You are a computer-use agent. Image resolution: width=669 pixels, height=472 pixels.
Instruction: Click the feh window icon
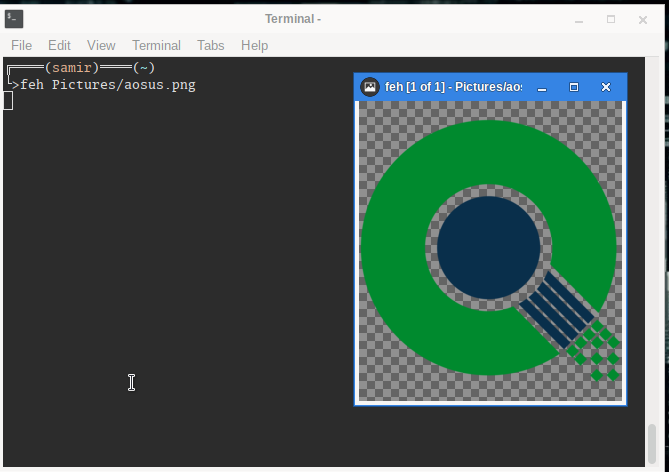(x=370, y=87)
